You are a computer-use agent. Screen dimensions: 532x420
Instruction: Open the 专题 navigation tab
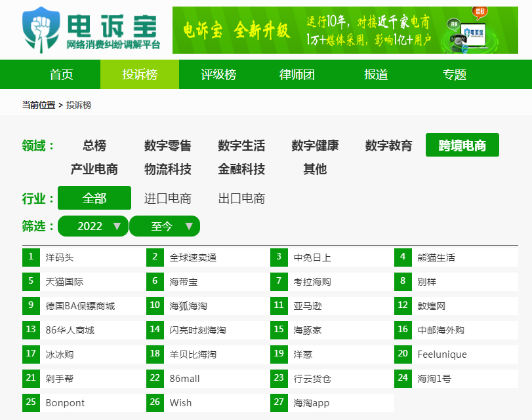(455, 74)
